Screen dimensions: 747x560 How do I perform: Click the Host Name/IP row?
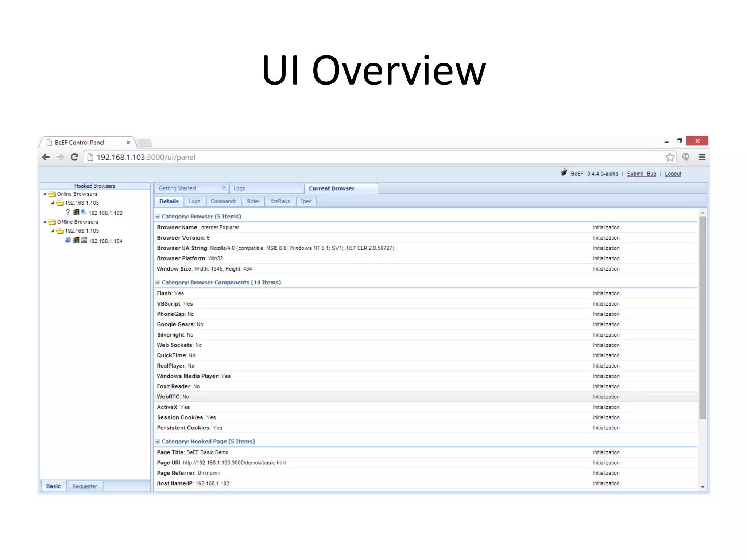coord(426,483)
